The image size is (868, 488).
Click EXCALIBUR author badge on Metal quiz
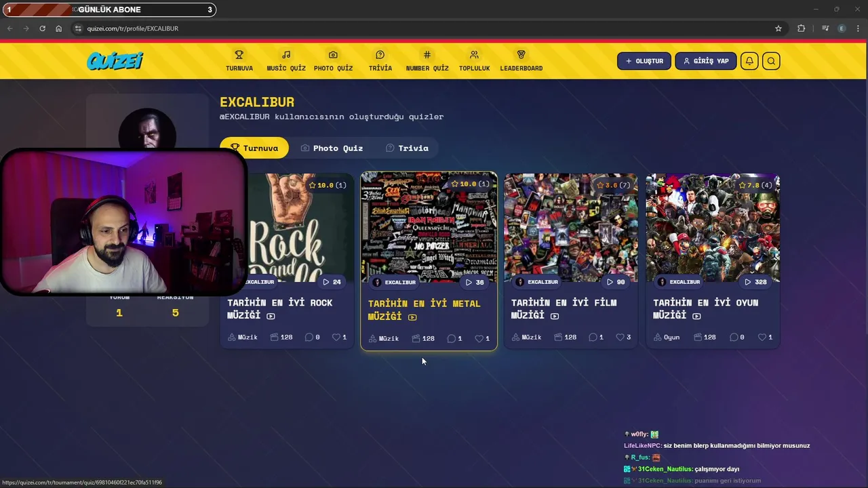coord(394,282)
